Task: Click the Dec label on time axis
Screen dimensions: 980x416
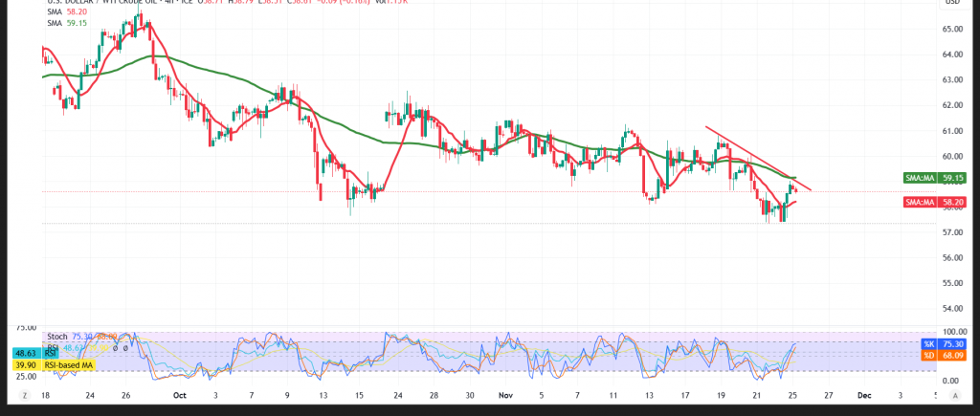Action: pyautogui.click(x=864, y=394)
